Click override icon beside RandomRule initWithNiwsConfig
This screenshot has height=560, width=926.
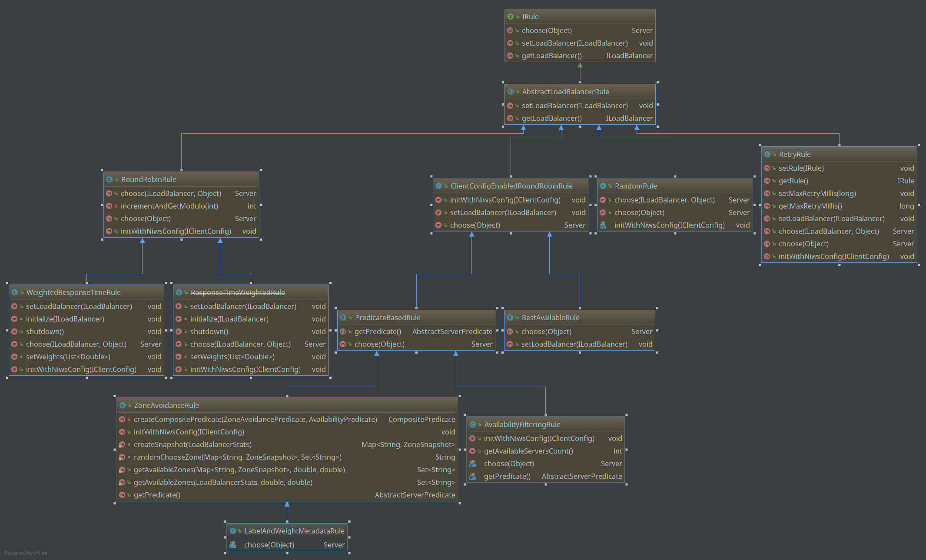coord(603,225)
